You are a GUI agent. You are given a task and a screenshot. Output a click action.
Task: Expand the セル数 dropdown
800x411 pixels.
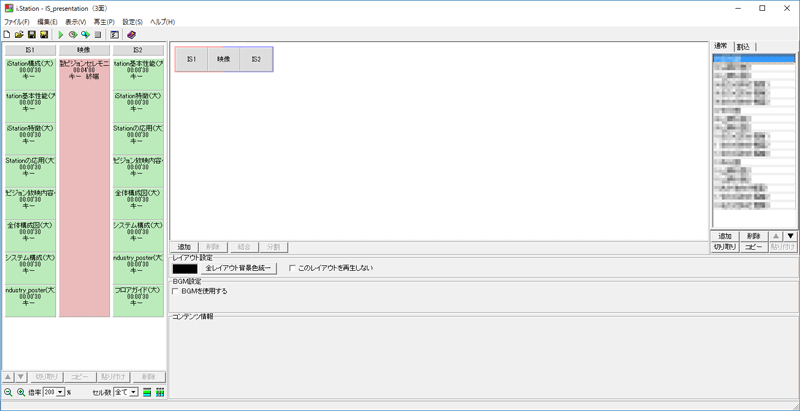(x=132, y=392)
